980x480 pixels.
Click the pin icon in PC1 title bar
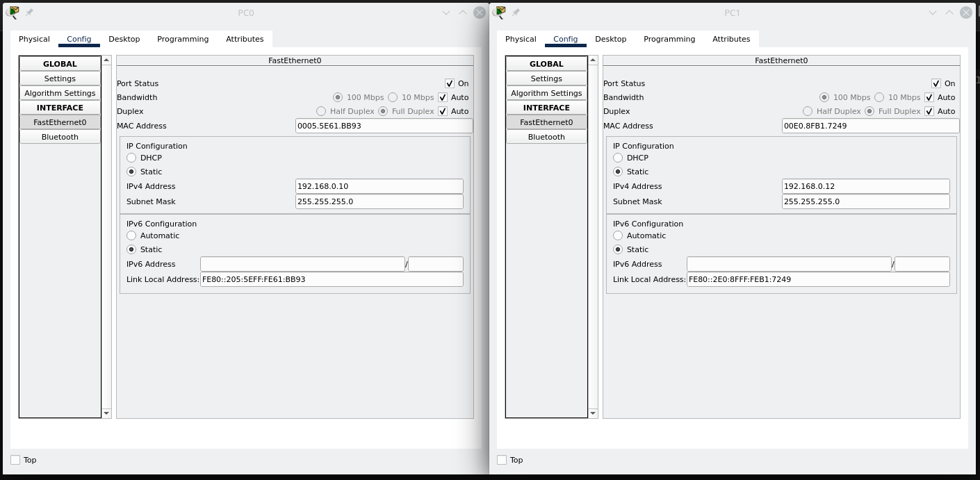pos(516,13)
